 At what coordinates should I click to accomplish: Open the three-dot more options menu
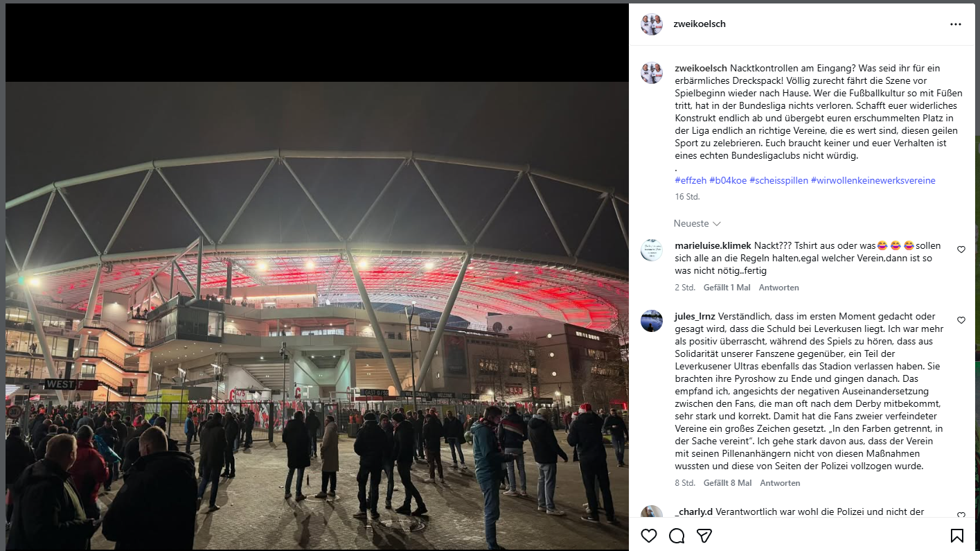[x=956, y=24]
